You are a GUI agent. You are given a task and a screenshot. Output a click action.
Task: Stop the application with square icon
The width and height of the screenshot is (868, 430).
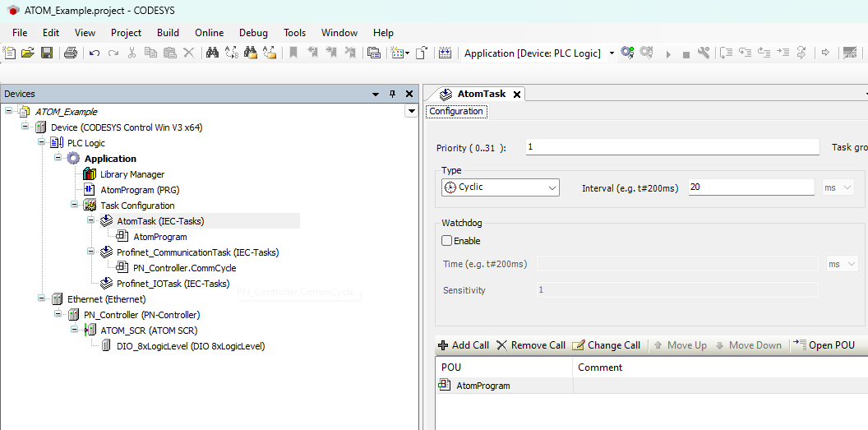(686, 54)
